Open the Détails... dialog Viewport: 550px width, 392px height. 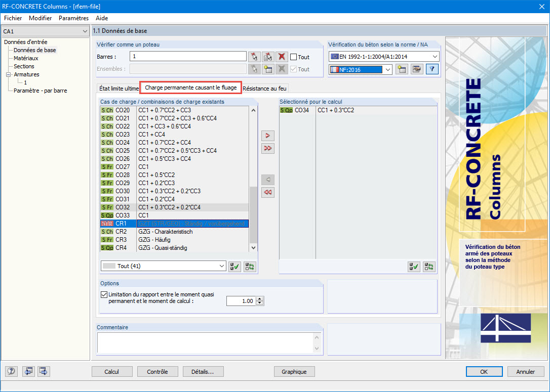(203, 372)
